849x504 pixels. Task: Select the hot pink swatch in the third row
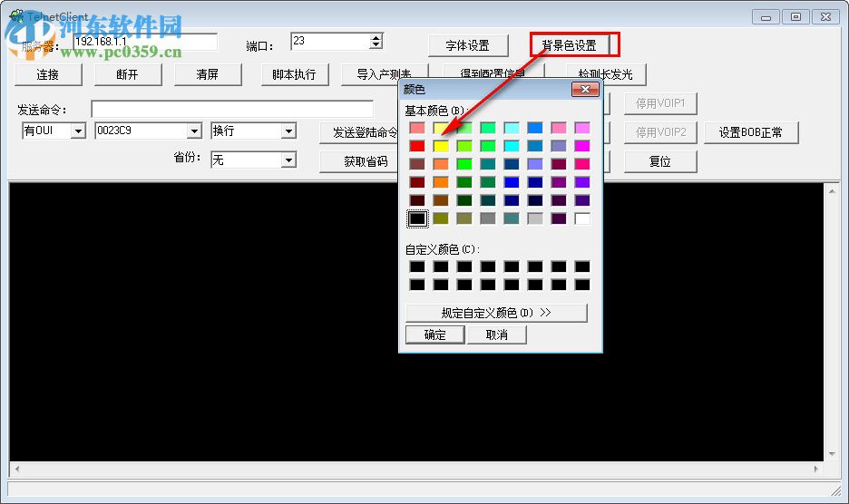point(582,164)
